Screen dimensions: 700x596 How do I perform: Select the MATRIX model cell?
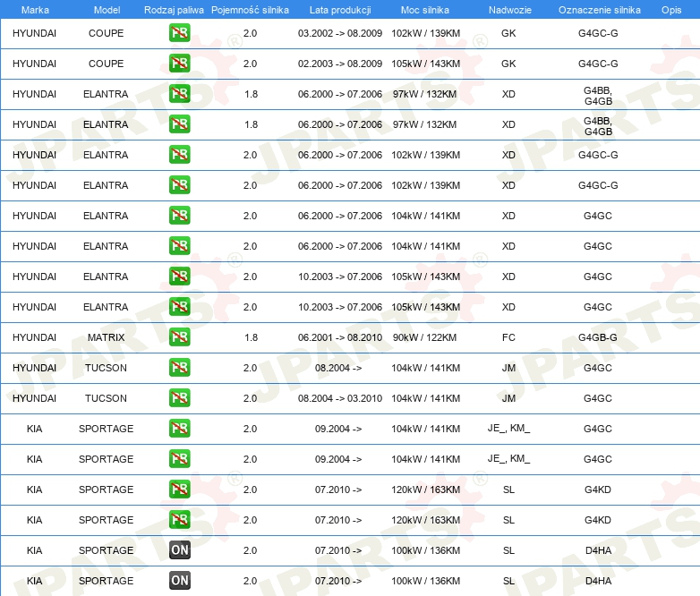click(107, 337)
